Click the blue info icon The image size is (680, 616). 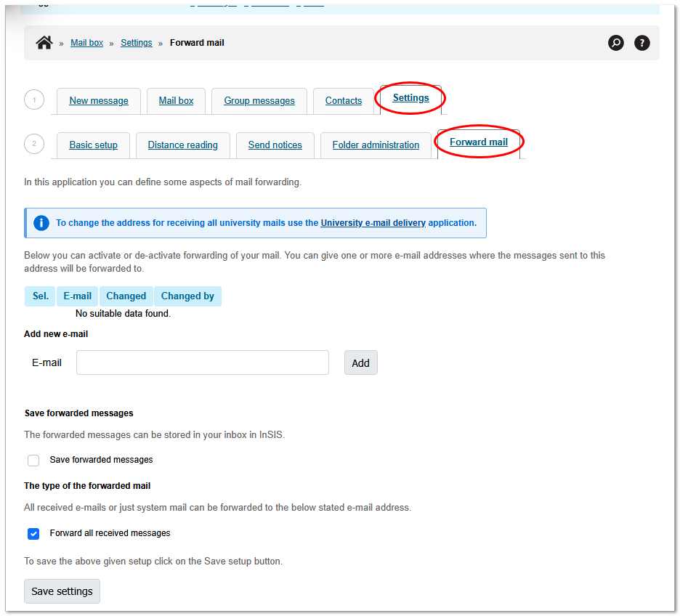pyautogui.click(x=41, y=223)
